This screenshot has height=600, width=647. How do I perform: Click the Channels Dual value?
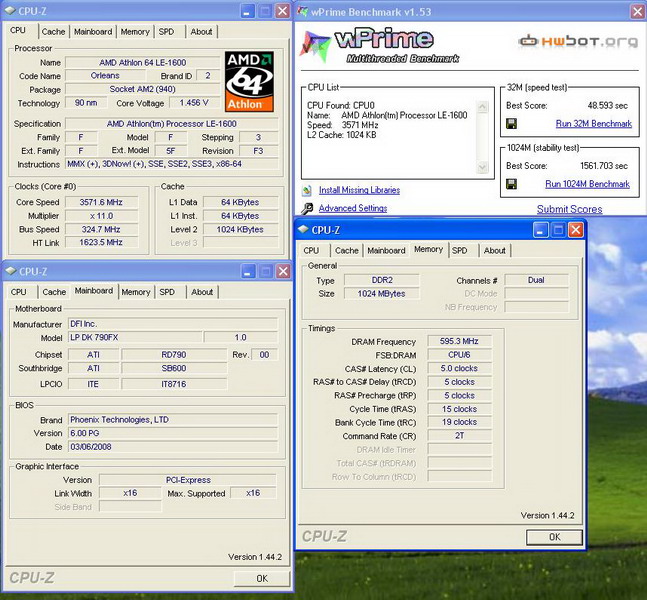tap(536, 280)
